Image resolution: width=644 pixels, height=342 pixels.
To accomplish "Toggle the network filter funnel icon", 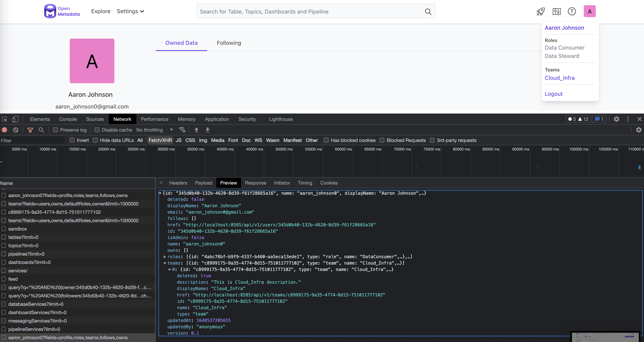I will (30, 130).
